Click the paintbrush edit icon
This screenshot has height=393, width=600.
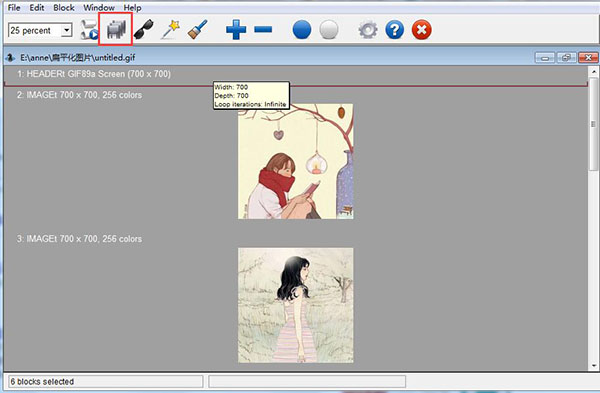[x=197, y=29]
